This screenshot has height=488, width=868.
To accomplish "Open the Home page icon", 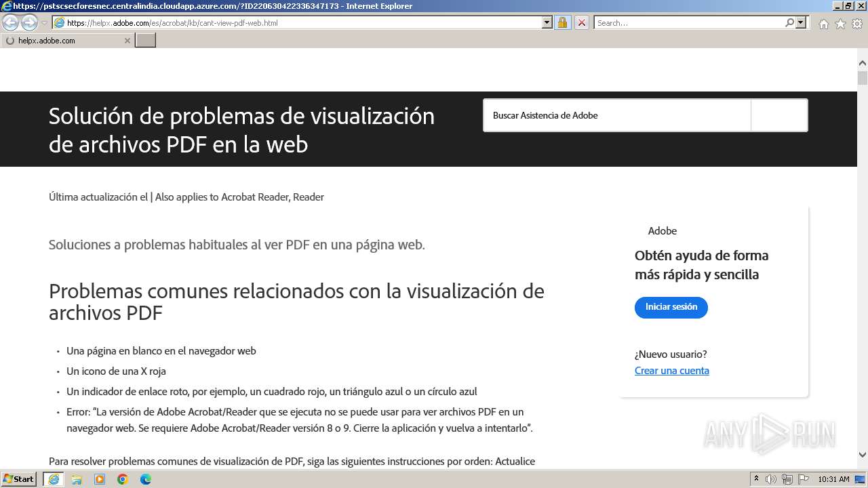I will tap(823, 24).
